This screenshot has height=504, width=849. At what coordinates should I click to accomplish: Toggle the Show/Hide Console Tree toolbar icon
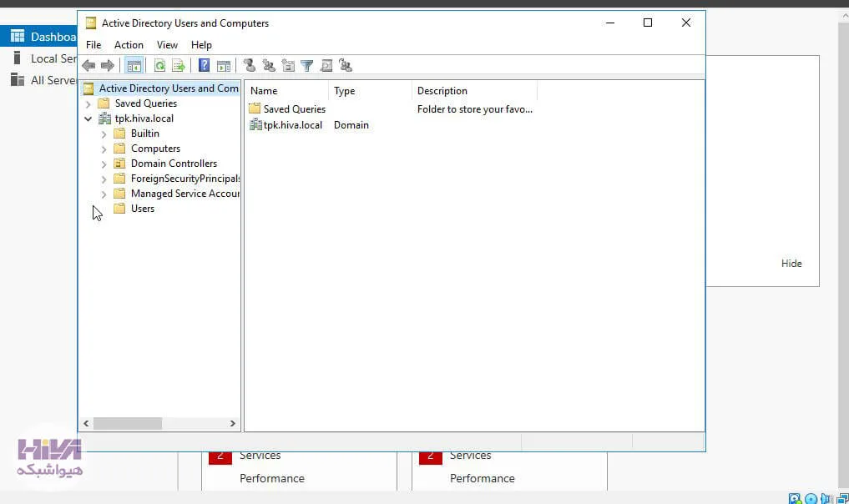(134, 66)
